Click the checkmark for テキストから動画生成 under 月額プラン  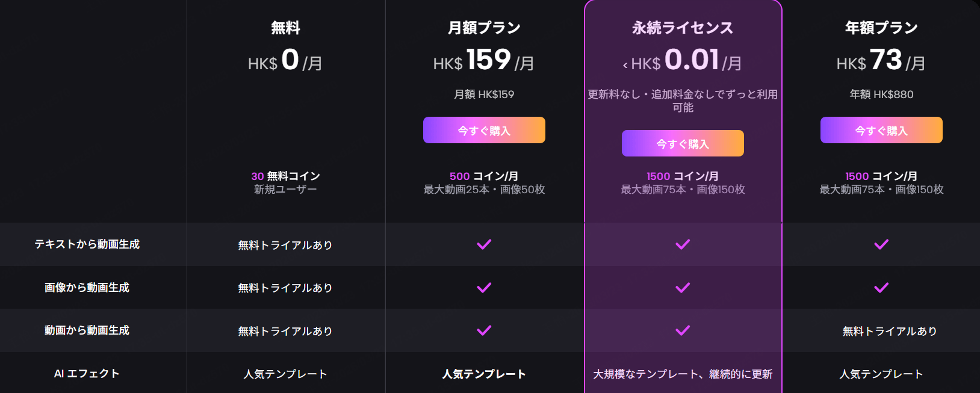tap(484, 244)
